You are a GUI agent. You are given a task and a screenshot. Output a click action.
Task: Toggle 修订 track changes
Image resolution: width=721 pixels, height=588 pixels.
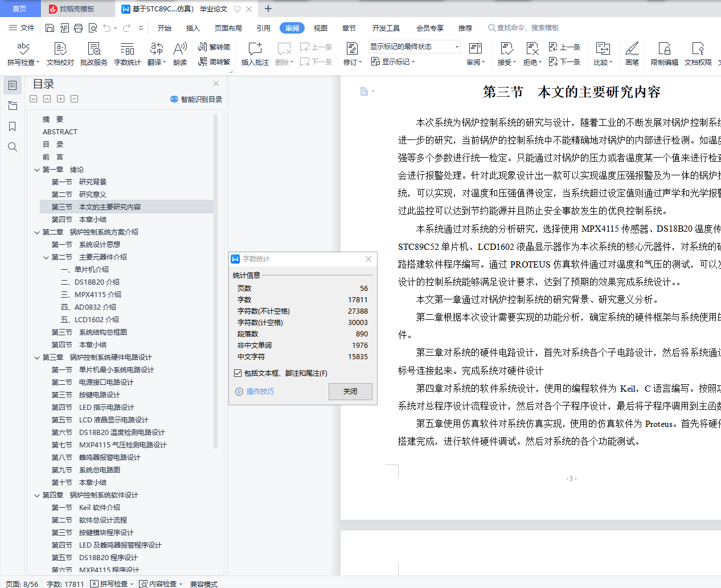coord(353,54)
